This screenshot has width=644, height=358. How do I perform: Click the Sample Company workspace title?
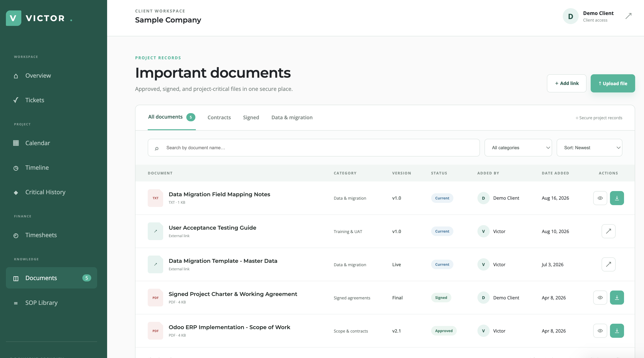pyautogui.click(x=168, y=20)
